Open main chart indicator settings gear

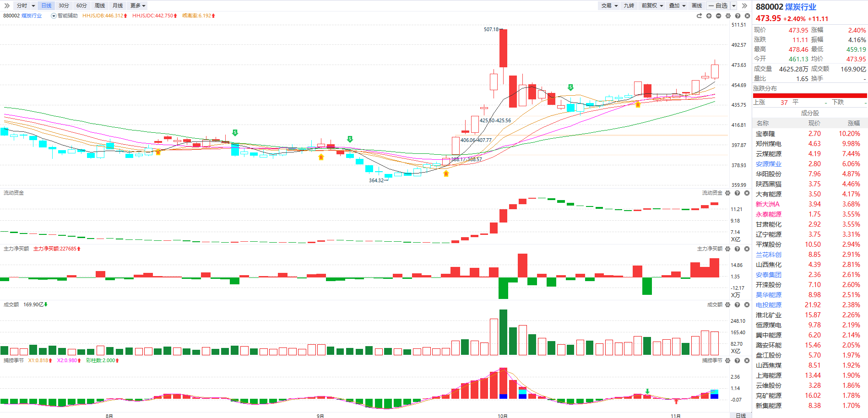click(728, 16)
